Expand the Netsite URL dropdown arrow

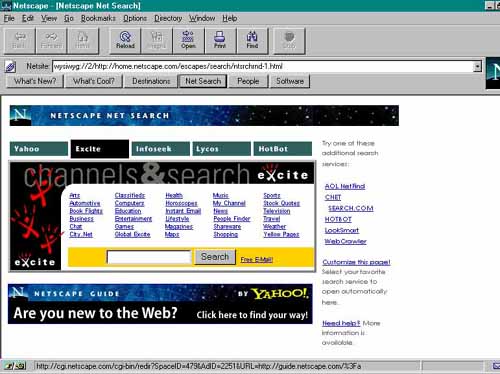[477, 66]
